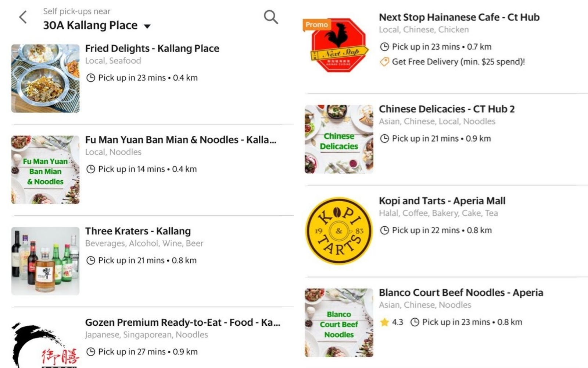Click the Blanco Court rating star icon
Screen dimensions: 588x368
(384, 322)
